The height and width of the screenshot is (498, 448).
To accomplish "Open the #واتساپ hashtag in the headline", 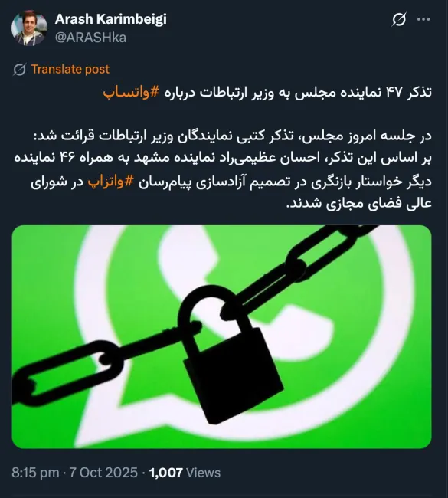I will [131, 93].
